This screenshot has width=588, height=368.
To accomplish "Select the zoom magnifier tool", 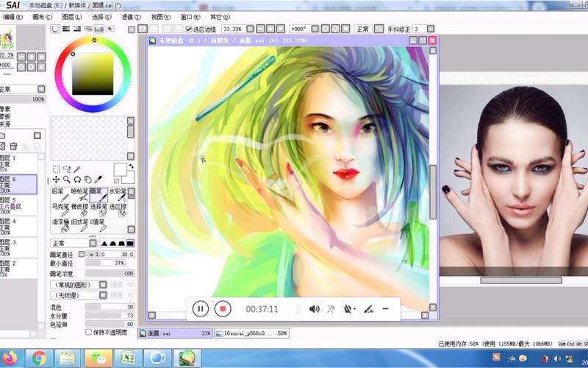I will click(66, 179).
